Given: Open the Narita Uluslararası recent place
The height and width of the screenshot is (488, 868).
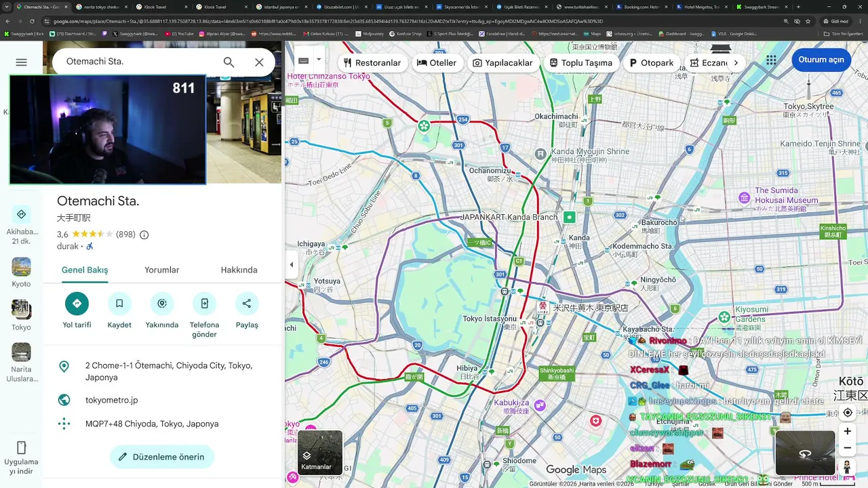Looking at the screenshot, I should pos(21,363).
